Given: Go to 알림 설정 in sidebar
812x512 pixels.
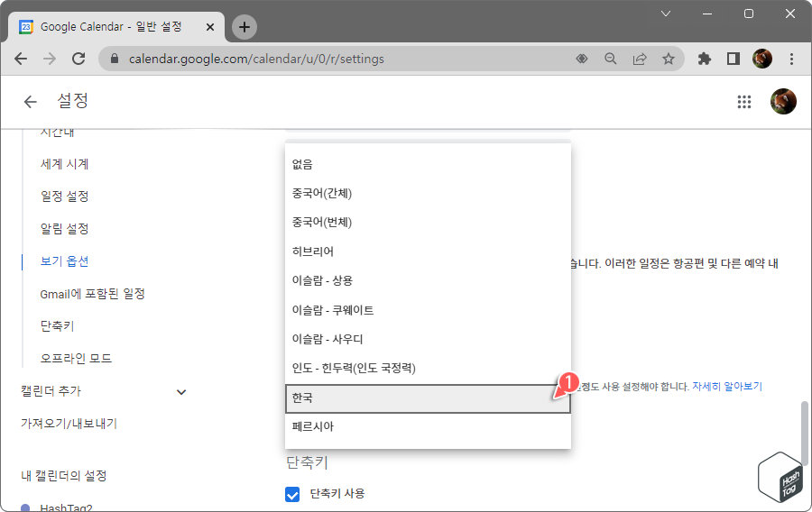Looking at the screenshot, I should (65, 229).
